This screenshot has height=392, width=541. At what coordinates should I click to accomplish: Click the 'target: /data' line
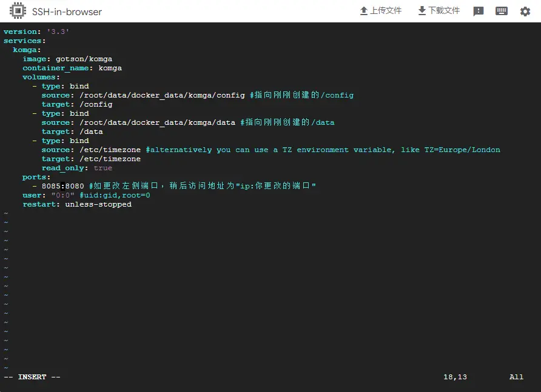[x=72, y=131]
